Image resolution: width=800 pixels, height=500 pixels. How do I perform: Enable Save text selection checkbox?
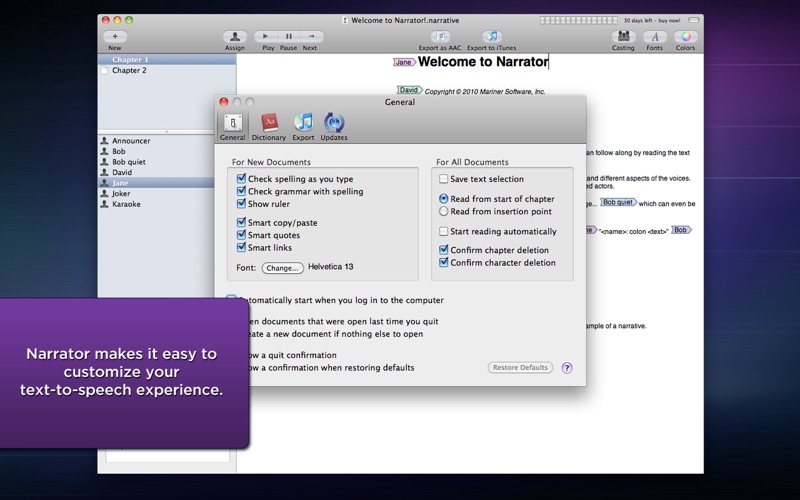click(x=443, y=179)
